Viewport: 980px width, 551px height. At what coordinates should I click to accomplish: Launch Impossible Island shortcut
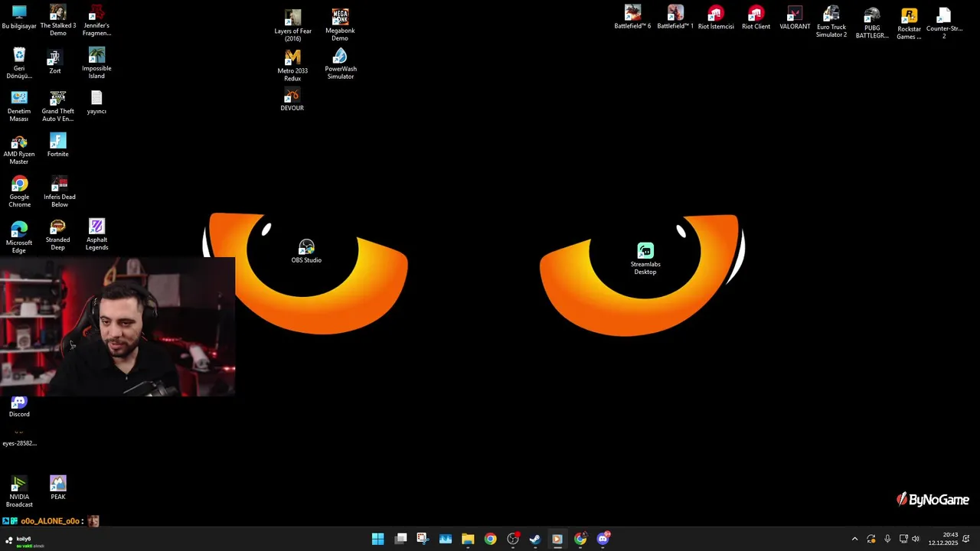96,64
